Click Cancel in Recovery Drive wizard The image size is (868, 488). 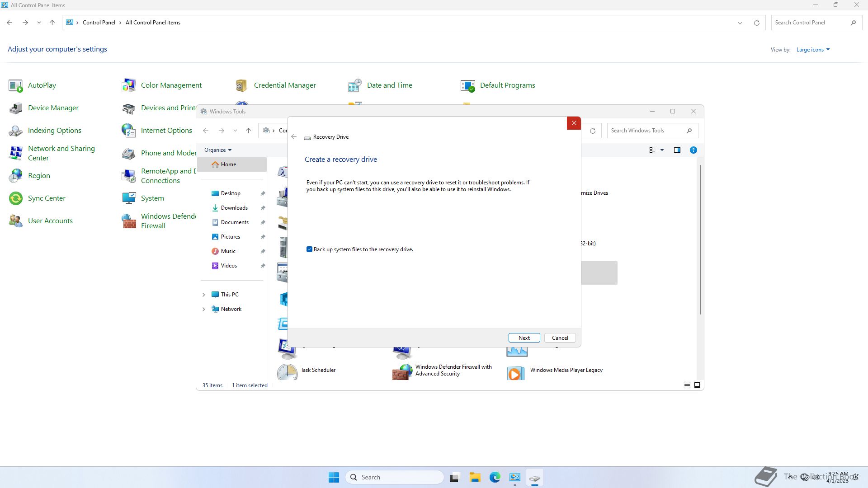click(560, 338)
